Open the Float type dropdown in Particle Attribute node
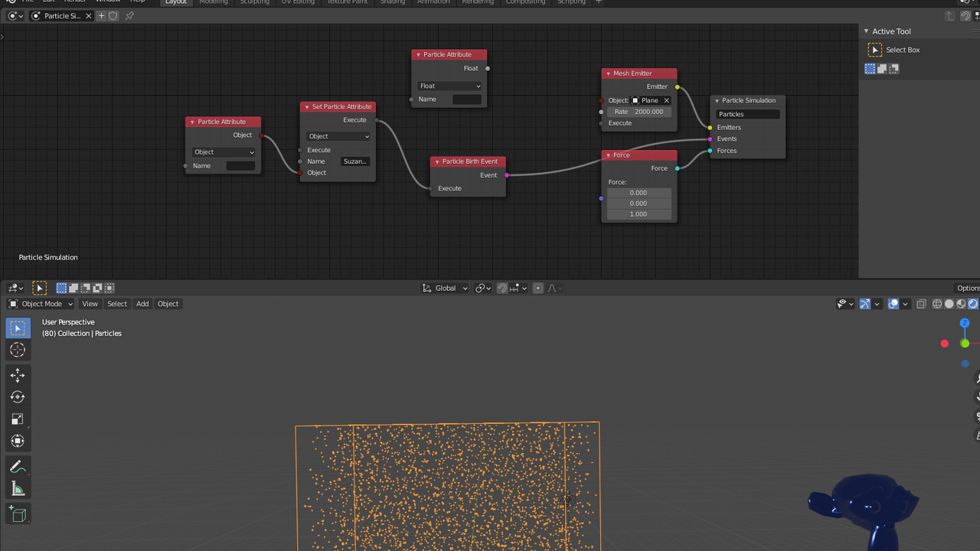 (449, 86)
